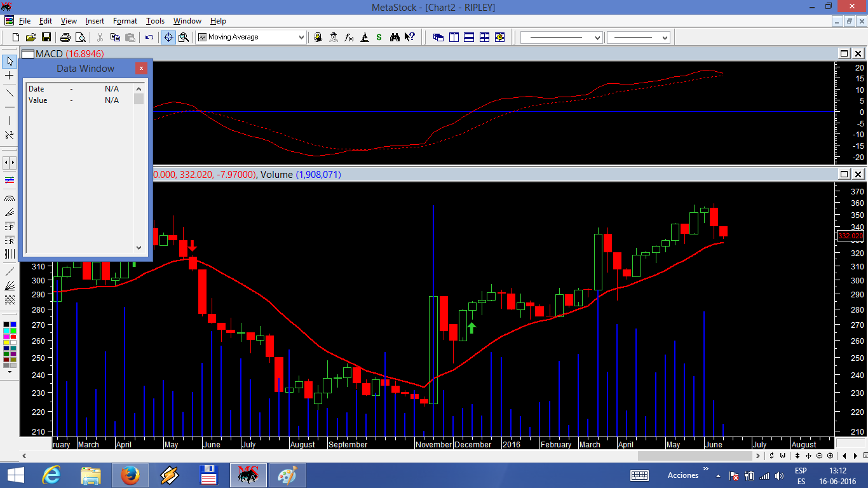
Task: Select the Trendline drawing tool
Action: coord(10,93)
